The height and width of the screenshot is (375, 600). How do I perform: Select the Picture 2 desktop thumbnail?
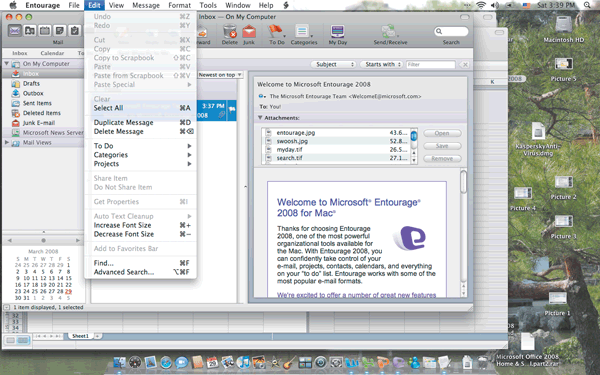(564, 182)
